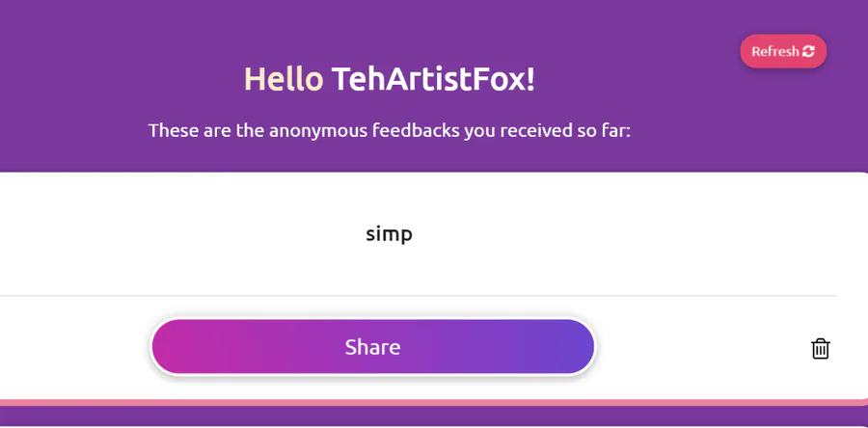This screenshot has width=868, height=428.
Task: Click the yellow 'Hello' greeting word
Action: [284, 80]
